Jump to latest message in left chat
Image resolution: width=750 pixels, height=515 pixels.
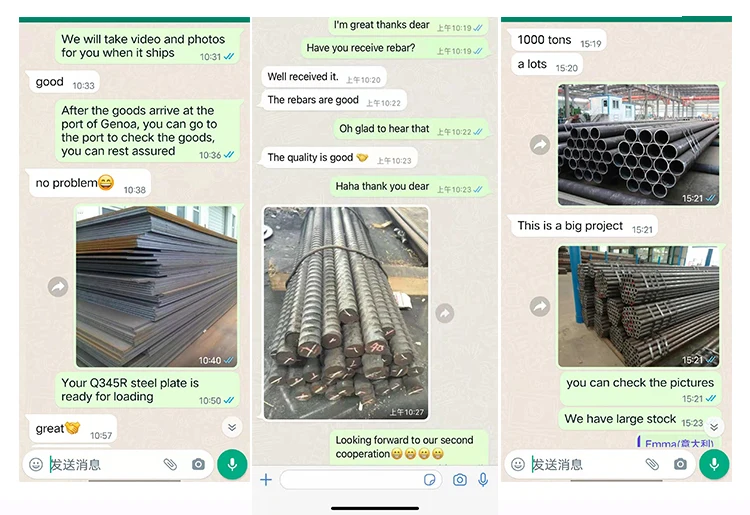pyautogui.click(x=232, y=427)
